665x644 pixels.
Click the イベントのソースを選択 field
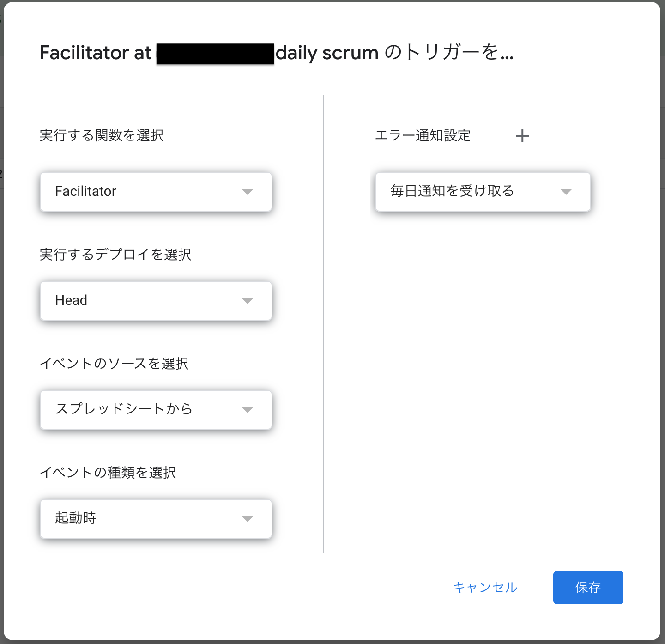pyautogui.click(x=139, y=409)
